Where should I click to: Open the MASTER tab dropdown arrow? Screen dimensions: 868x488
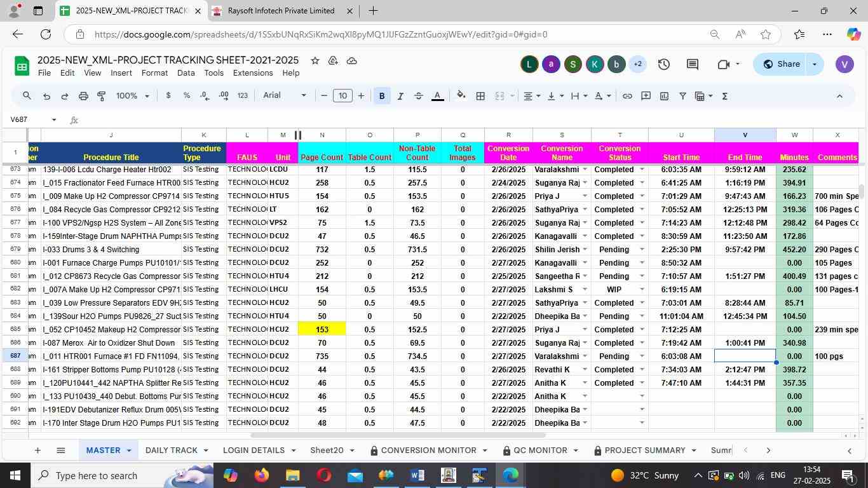point(128,451)
